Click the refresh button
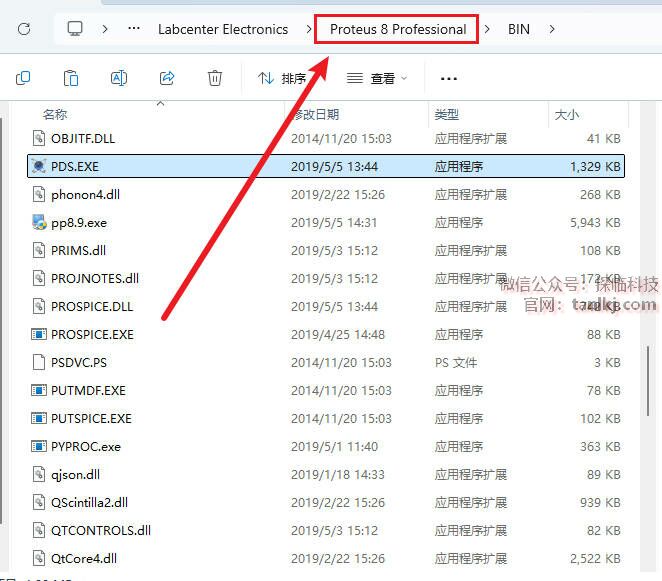Screen dimensions: 662x581 pyautogui.click(x=24, y=29)
